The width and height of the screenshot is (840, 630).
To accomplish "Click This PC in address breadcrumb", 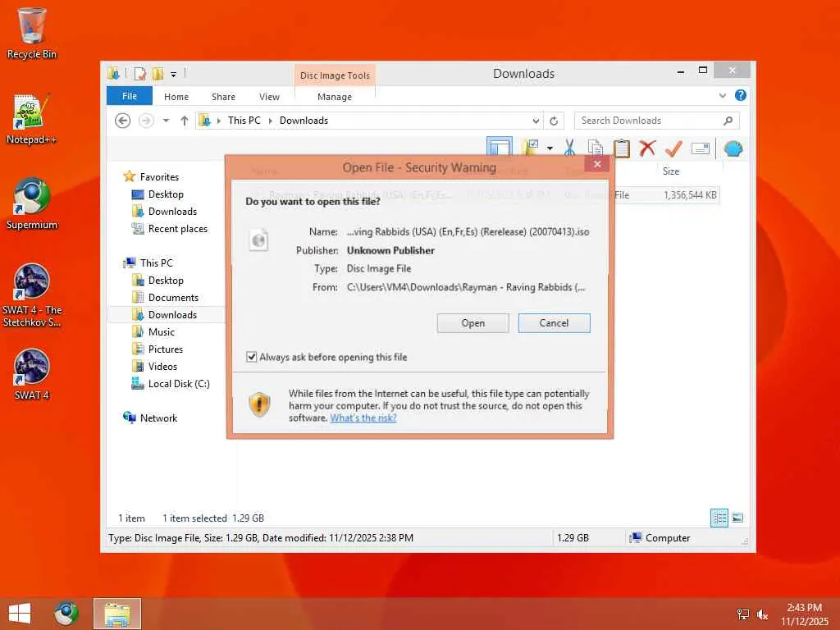I will (x=244, y=121).
